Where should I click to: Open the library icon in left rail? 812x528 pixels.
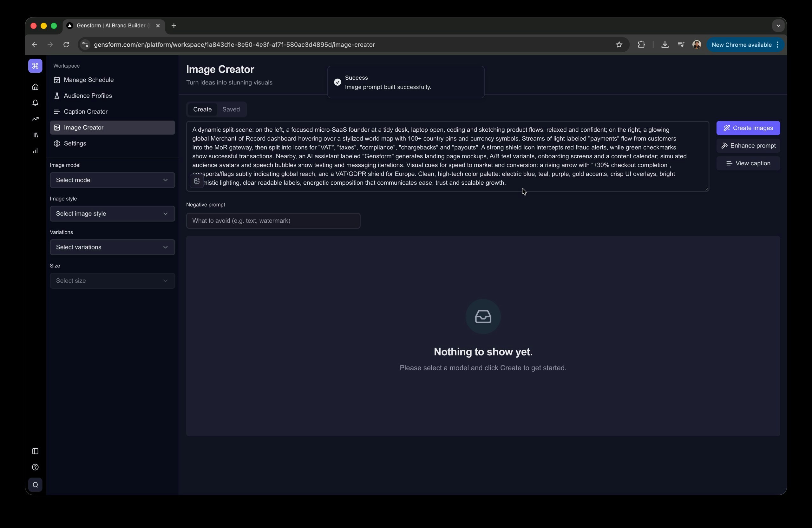click(35, 135)
